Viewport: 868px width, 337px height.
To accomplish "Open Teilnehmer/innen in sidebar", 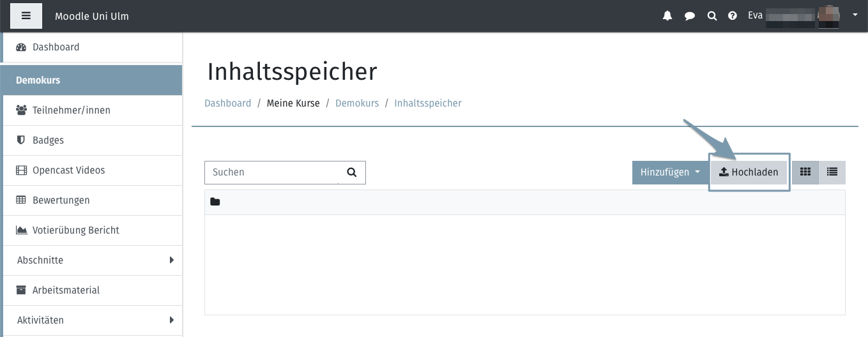I will click(72, 110).
